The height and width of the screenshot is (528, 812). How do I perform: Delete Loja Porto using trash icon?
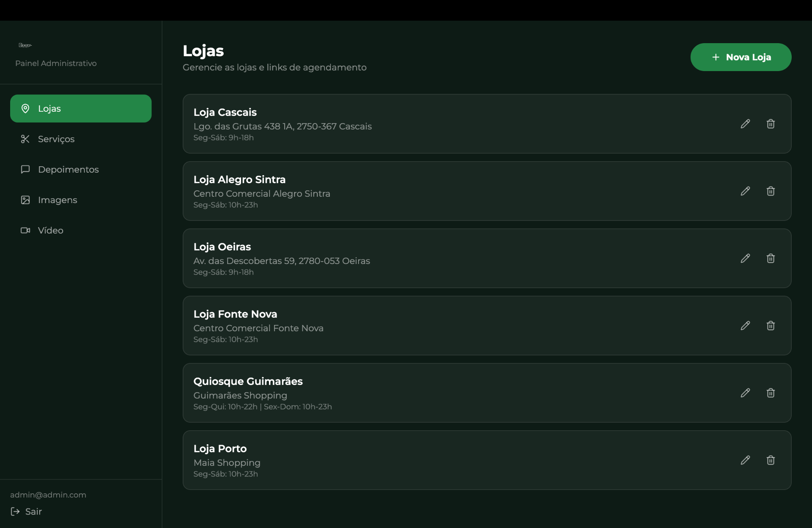pos(771,460)
